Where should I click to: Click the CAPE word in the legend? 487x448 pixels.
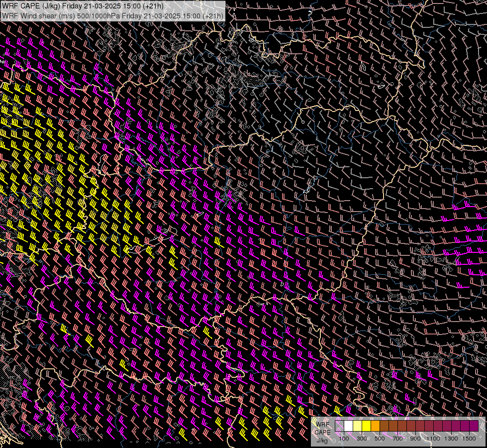point(322,433)
